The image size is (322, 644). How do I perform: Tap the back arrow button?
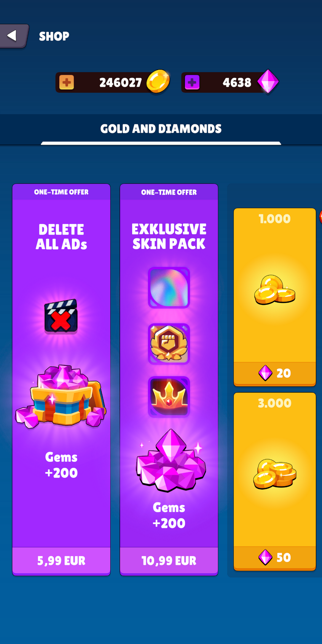pyautogui.click(x=13, y=36)
